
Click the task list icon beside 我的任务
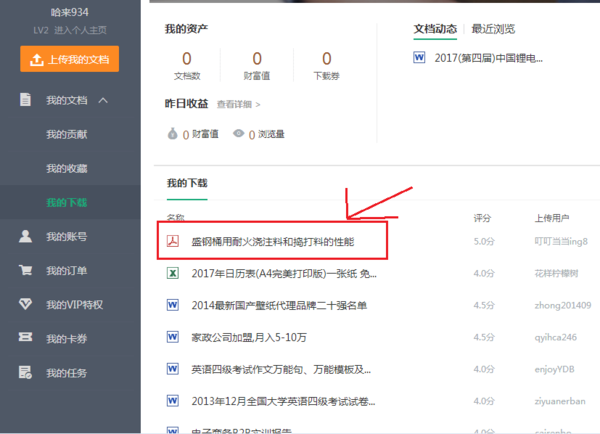(25, 372)
